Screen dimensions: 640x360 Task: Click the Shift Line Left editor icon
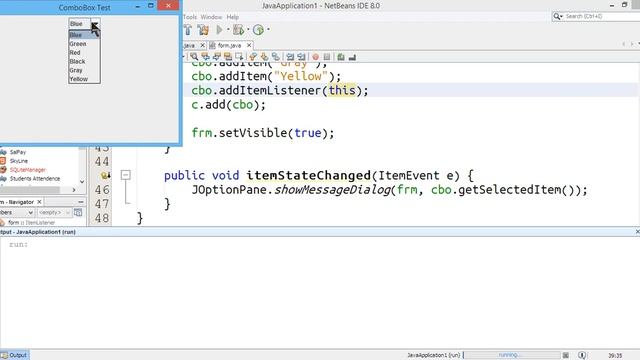click(290, 57)
